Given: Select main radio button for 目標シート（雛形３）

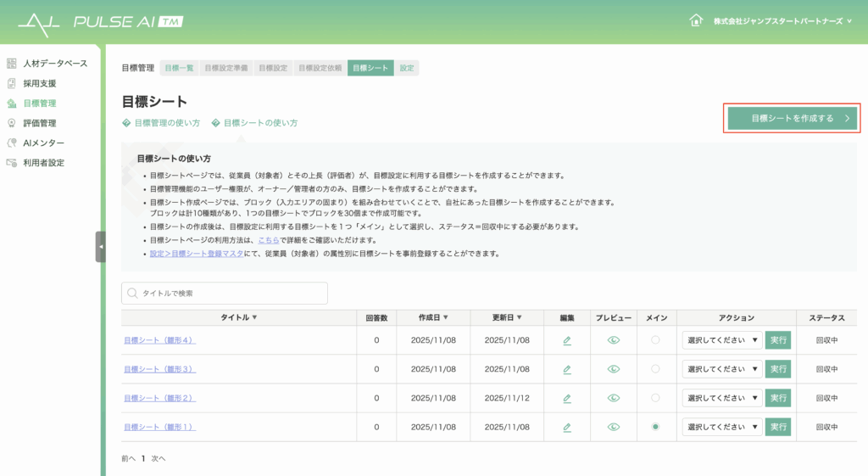Looking at the screenshot, I should [655, 369].
